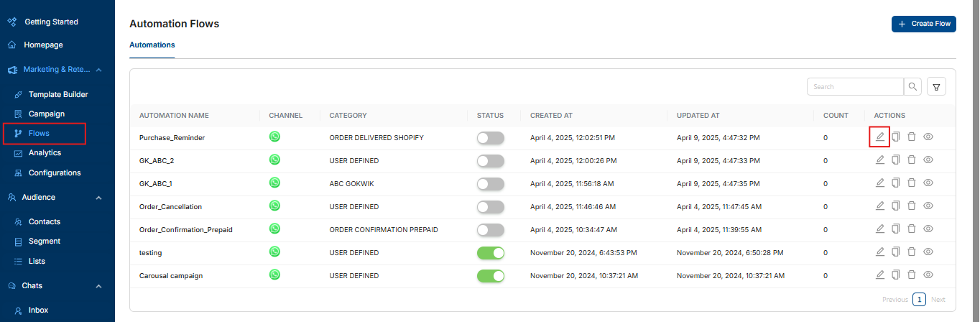
Task: Delete the Order_Cancellation flow via trash icon
Action: tap(911, 206)
